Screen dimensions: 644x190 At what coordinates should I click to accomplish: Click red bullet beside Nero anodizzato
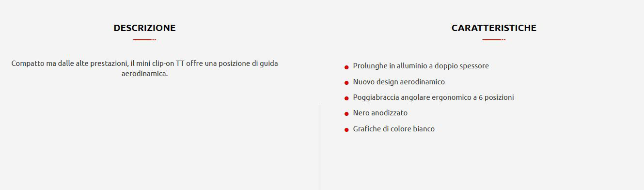pyautogui.click(x=346, y=114)
